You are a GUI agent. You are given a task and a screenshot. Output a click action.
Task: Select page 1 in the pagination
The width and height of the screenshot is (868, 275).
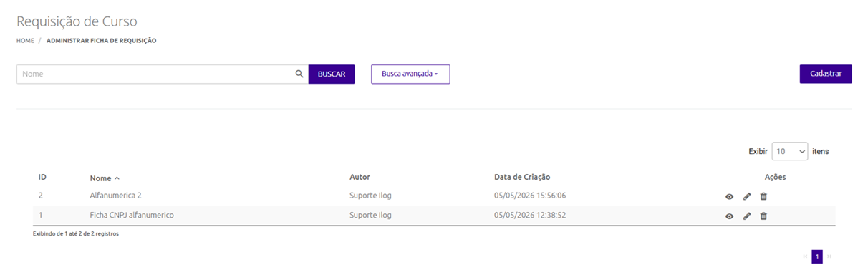pos(817,256)
